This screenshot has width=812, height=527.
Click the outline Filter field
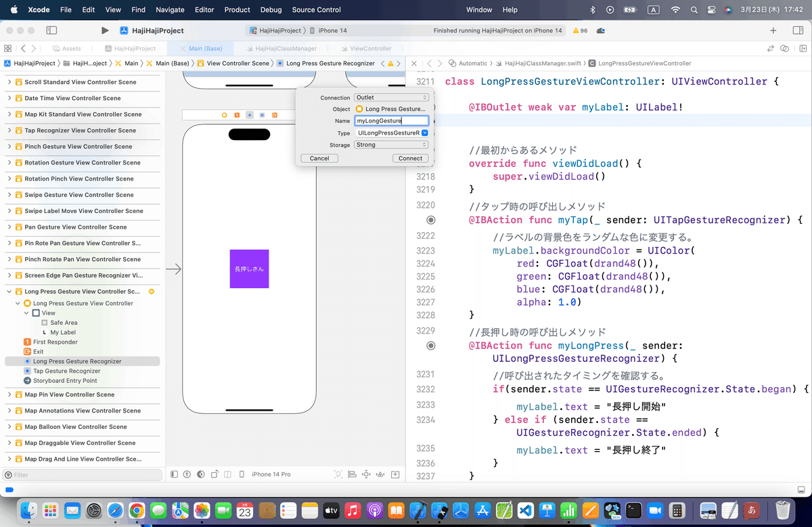point(83,475)
